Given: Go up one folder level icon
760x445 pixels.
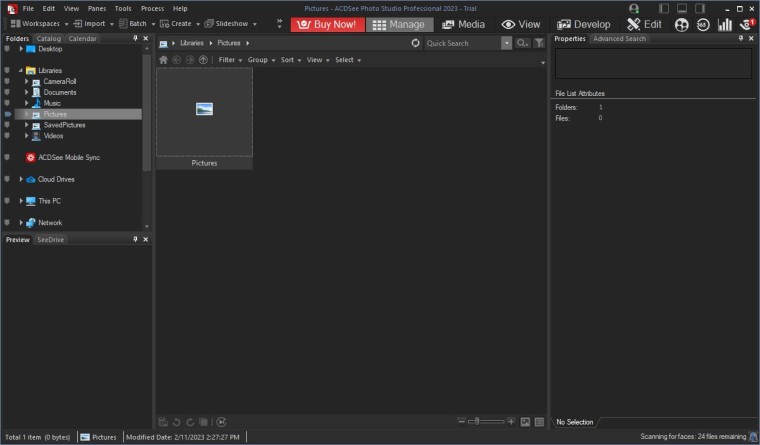Looking at the screenshot, I should [x=203, y=60].
